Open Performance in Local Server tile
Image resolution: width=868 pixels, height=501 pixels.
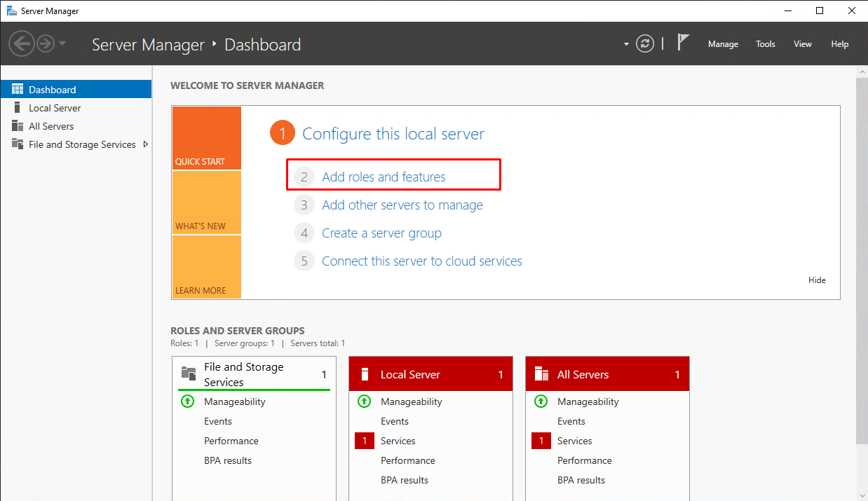[x=407, y=460]
